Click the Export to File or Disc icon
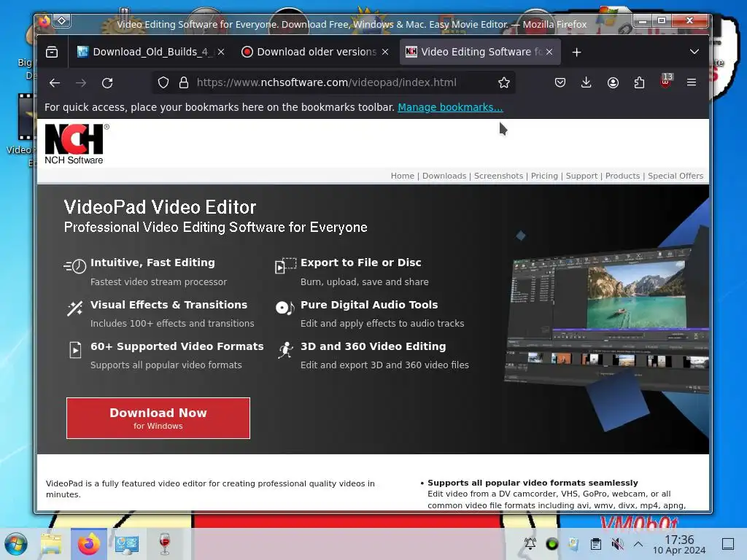Image resolution: width=747 pixels, height=560 pixels. [286, 265]
